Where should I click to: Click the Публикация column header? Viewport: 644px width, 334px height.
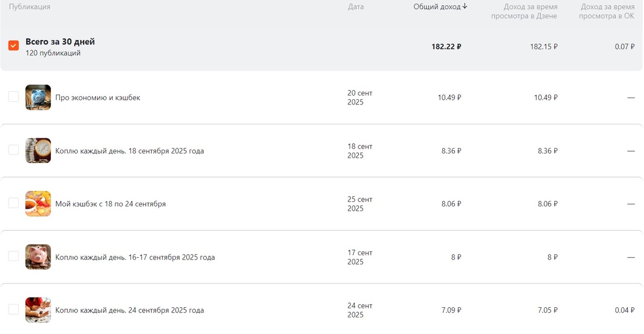pyautogui.click(x=30, y=7)
